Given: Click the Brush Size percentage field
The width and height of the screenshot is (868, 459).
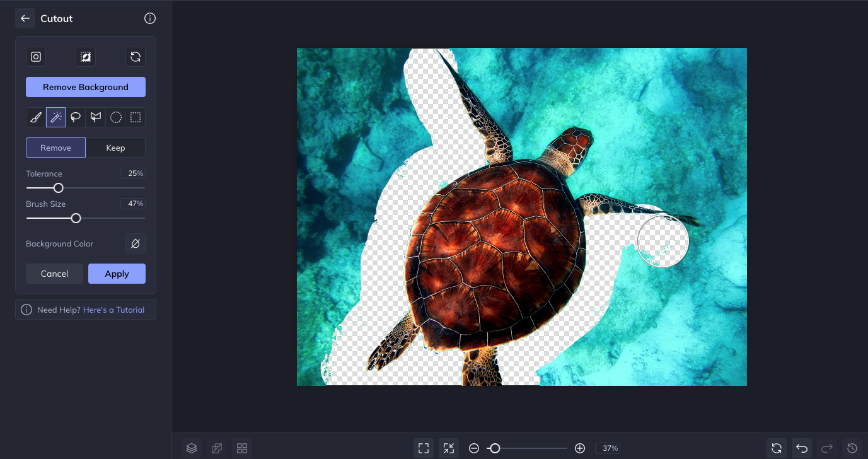Looking at the screenshot, I should click(x=132, y=204).
